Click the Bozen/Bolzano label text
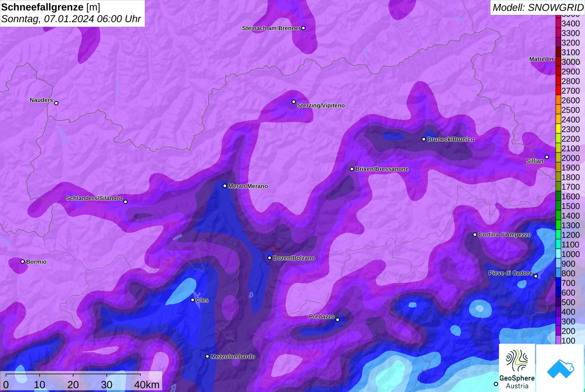The image size is (585, 392). (294, 258)
